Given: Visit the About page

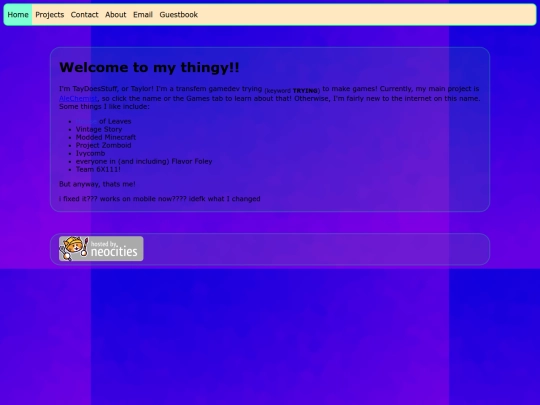Looking at the screenshot, I should 116,15.
